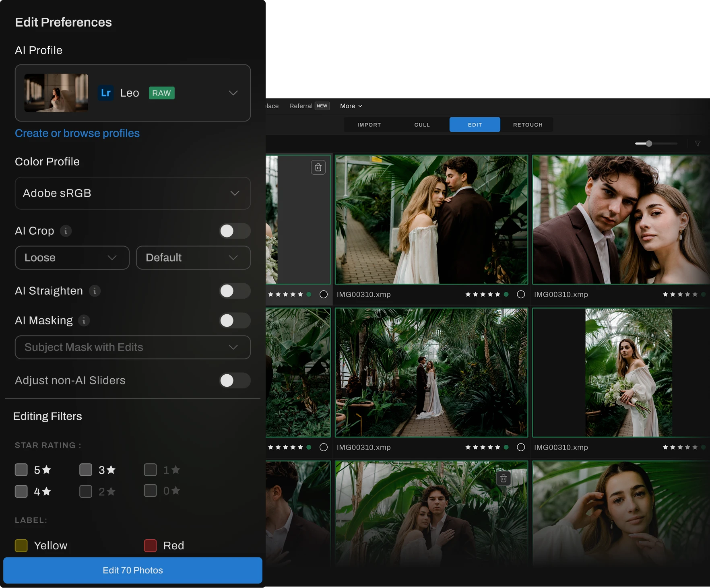The width and height of the screenshot is (710, 588).
Task: Toggle Adjust non-AI Sliders on
Action: [x=234, y=380]
